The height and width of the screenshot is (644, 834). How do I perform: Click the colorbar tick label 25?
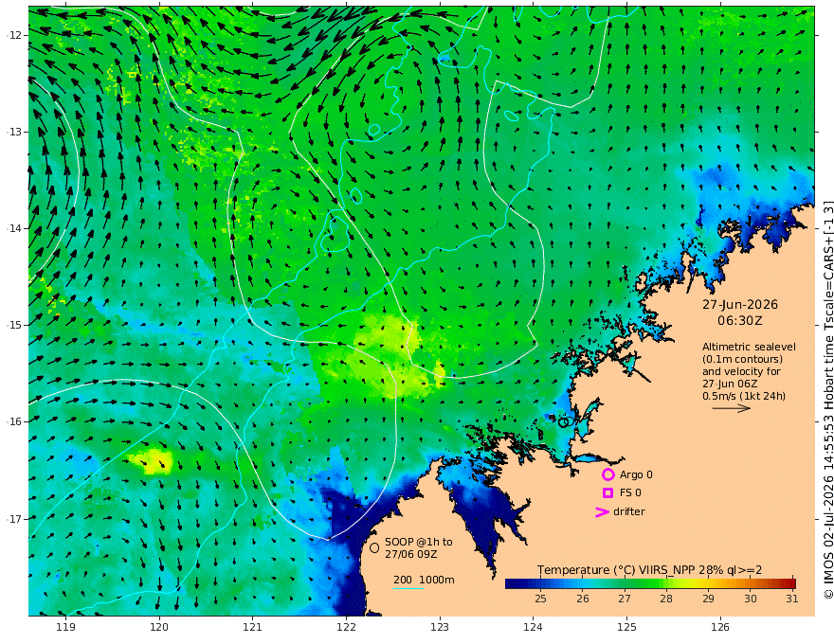(540, 599)
